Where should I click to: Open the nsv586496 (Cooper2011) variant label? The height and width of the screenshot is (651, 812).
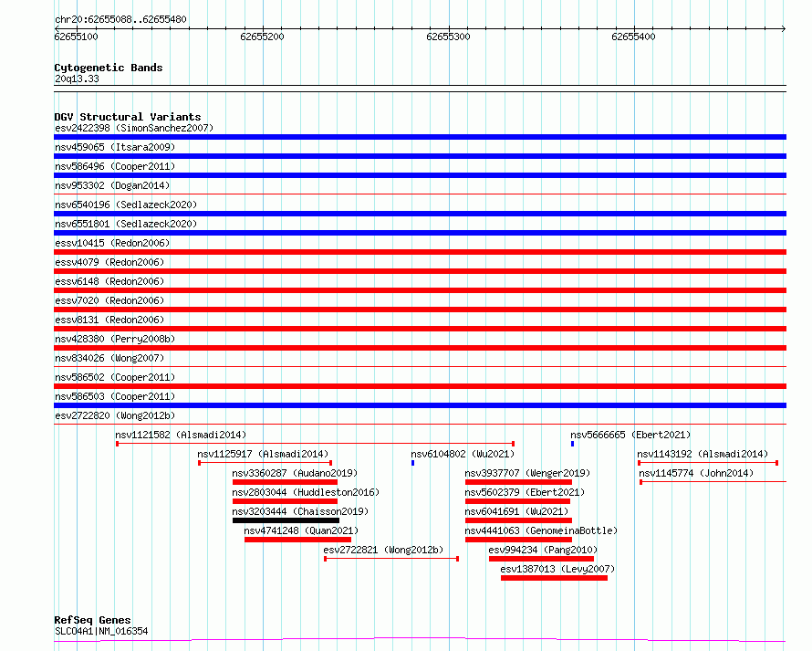[115, 166]
